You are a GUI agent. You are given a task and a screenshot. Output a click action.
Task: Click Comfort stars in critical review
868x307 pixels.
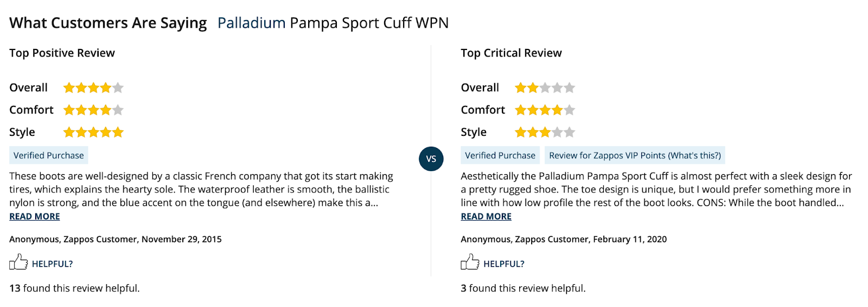tap(545, 110)
